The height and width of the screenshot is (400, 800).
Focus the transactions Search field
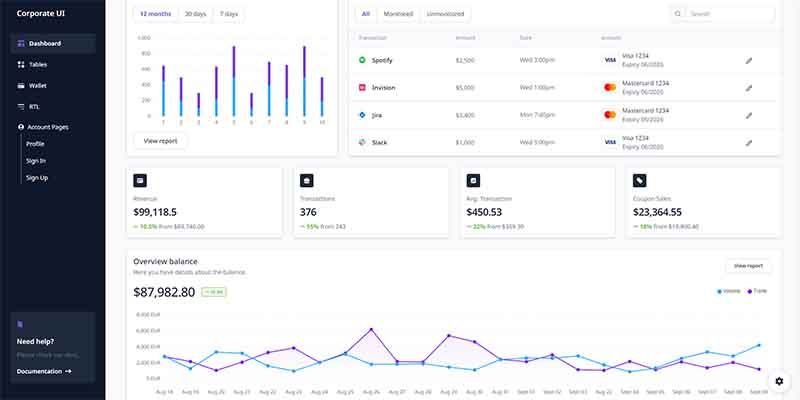click(x=730, y=14)
